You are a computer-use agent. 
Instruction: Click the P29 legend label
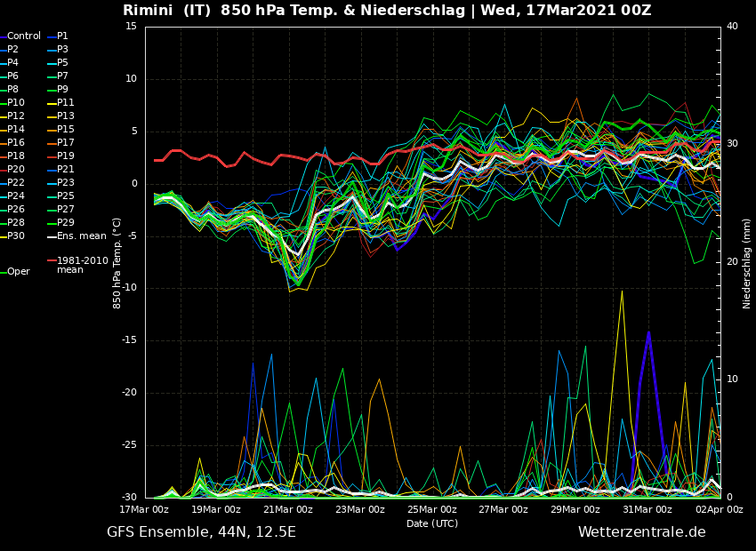[66, 222]
